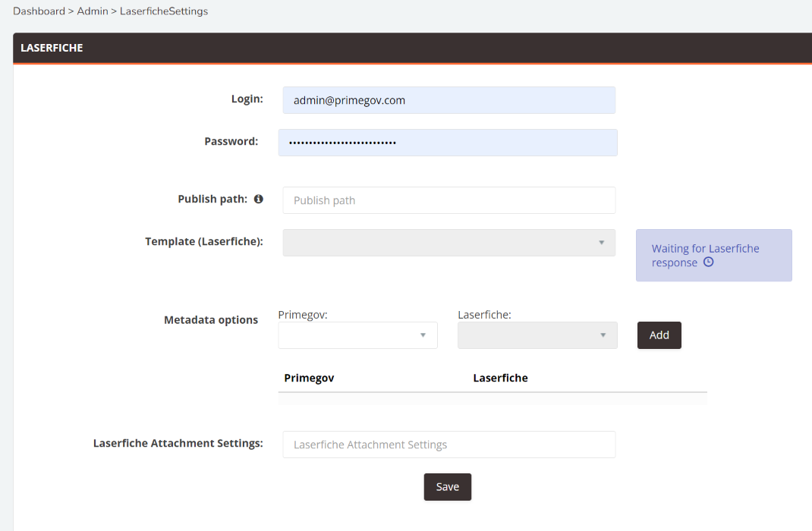Click the Laserfiche Attachment Settings: label

pos(178,443)
